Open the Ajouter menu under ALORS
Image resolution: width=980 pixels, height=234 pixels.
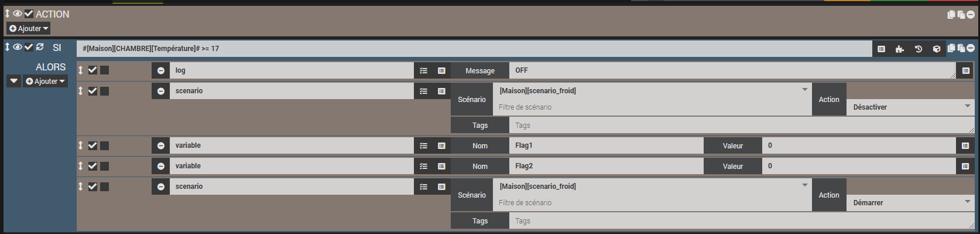click(46, 81)
